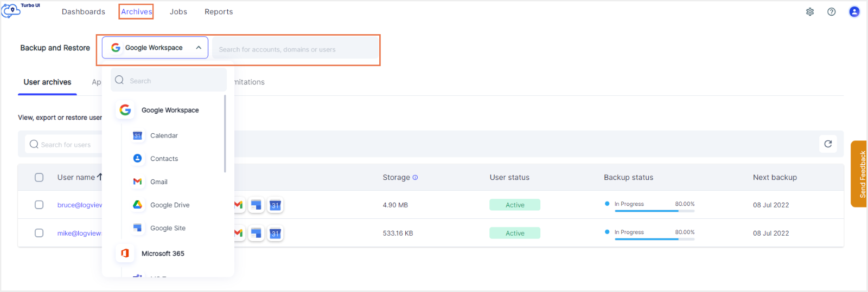Open the settings gear icon
868x292 pixels.
(810, 11)
